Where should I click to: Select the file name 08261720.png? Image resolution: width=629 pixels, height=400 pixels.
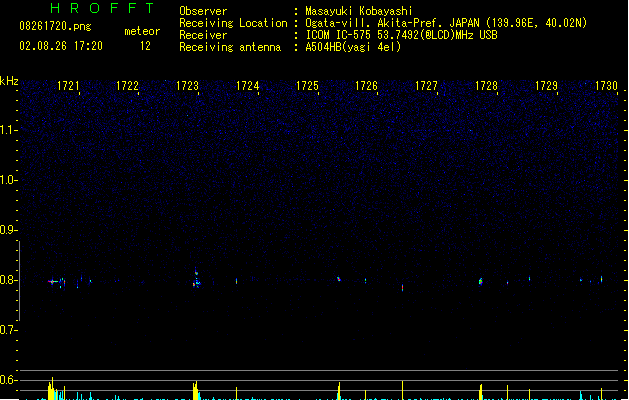(x=55, y=26)
